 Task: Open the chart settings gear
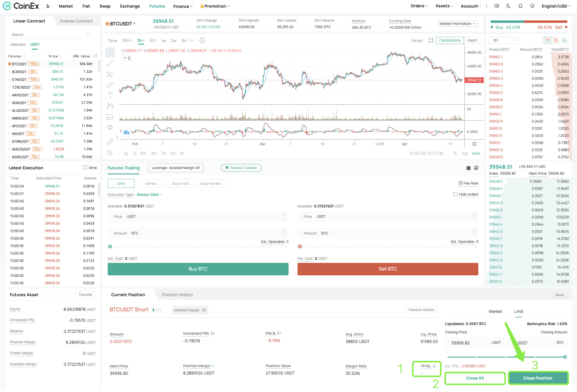click(474, 144)
